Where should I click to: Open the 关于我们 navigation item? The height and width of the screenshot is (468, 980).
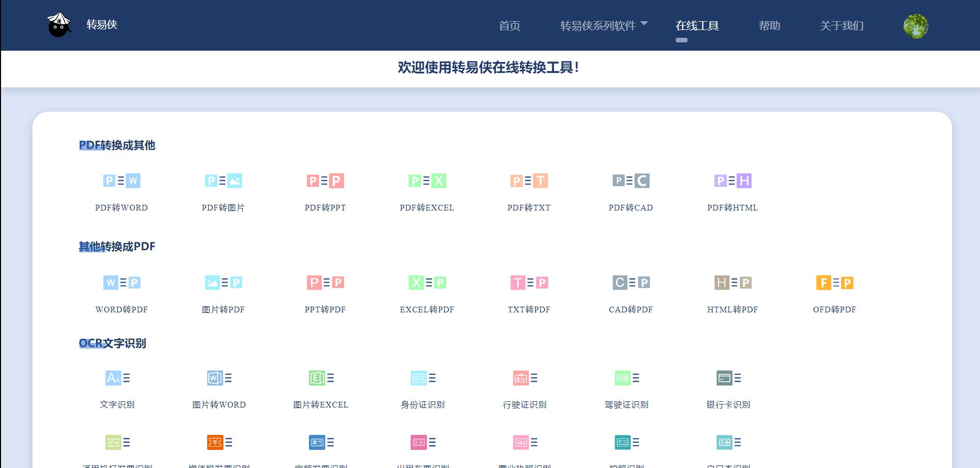tap(842, 26)
